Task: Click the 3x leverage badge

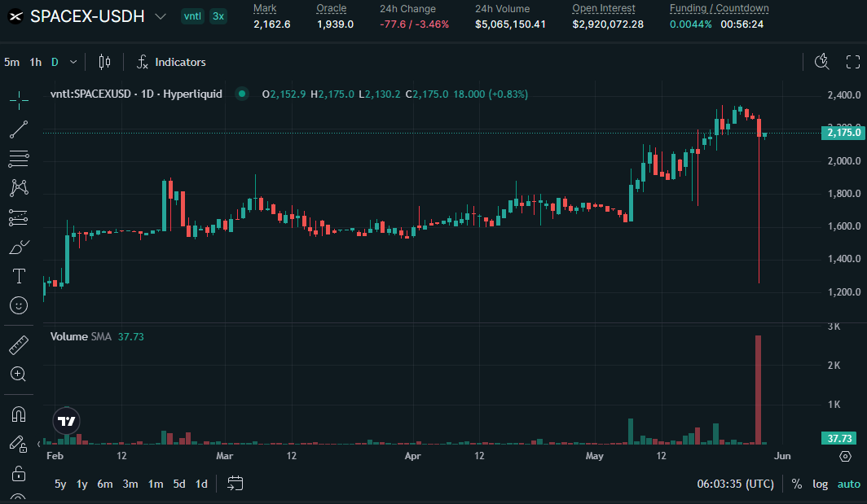Action: (218, 16)
